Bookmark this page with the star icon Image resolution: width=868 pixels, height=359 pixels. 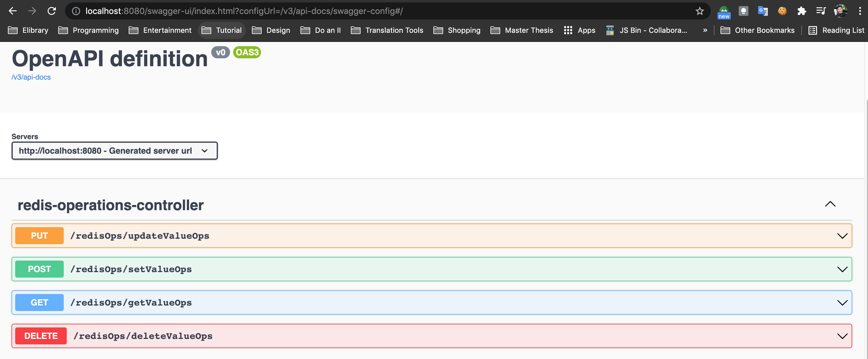coord(700,11)
